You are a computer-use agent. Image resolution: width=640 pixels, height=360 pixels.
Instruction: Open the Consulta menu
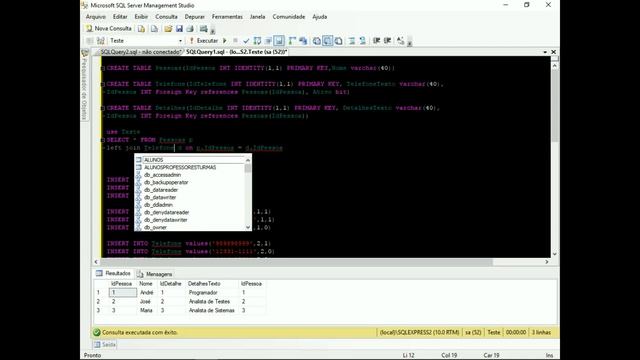pyautogui.click(x=166, y=17)
